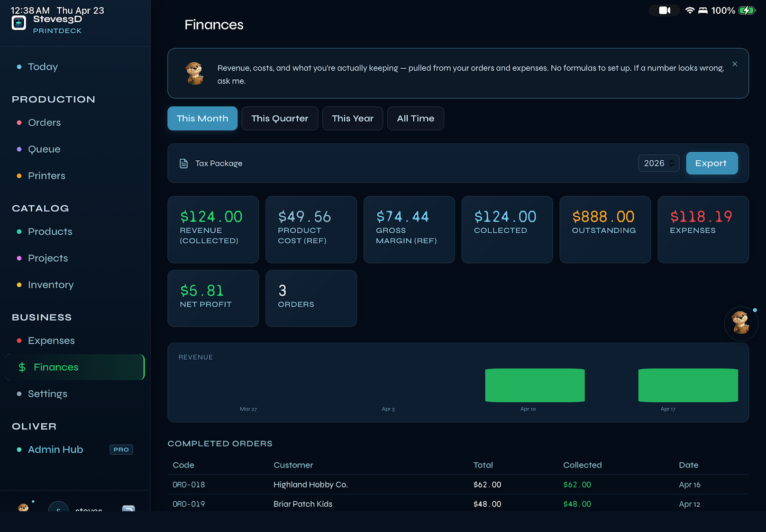Open the Admin Hub PRO page
Screen dimensions: 766x532
[x=55, y=449]
